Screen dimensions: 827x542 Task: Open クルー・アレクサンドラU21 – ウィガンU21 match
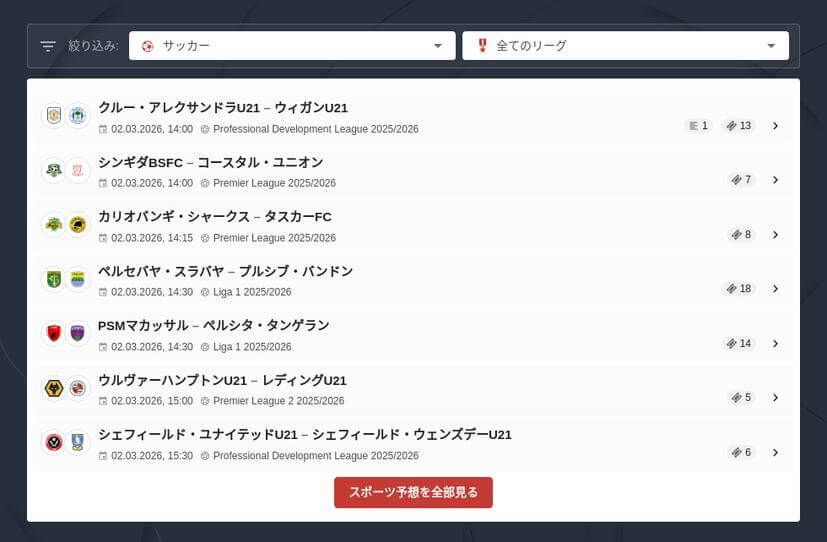pyautogui.click(x=223, y=108)
